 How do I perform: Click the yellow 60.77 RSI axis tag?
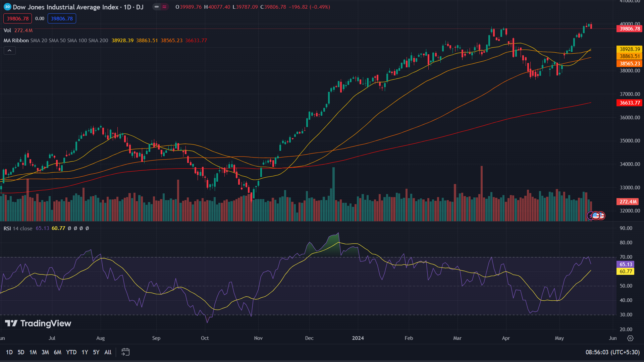[x=626, y=271]
